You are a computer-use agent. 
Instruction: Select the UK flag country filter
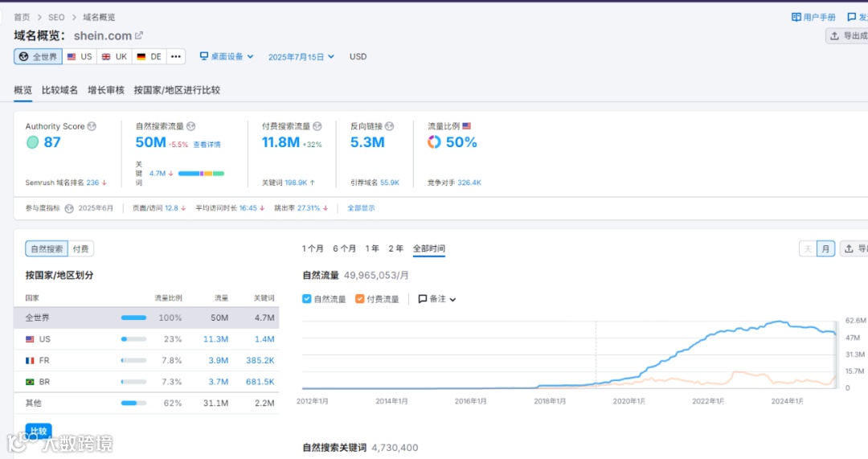pos(115,56)
